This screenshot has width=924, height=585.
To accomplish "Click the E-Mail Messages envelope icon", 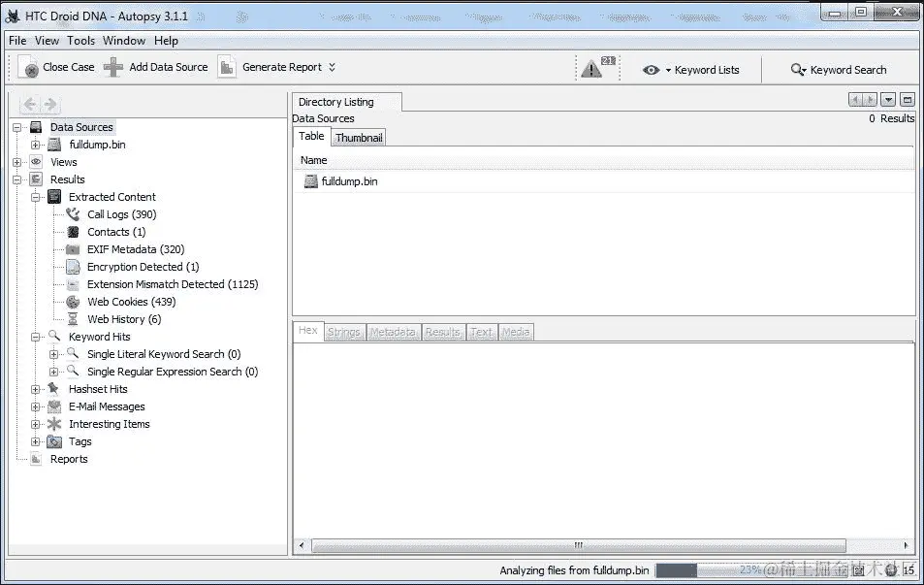I will [x=54, y=406].
